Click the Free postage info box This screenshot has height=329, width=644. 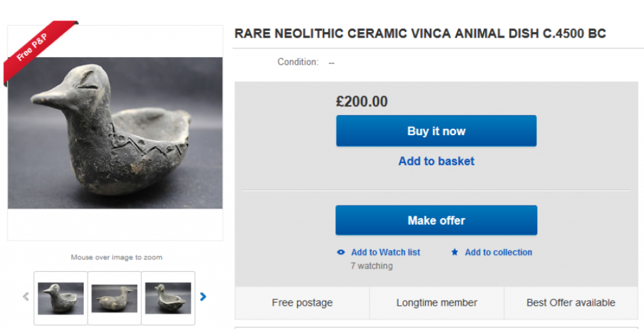pyautogui.click(x=302, y=303)
